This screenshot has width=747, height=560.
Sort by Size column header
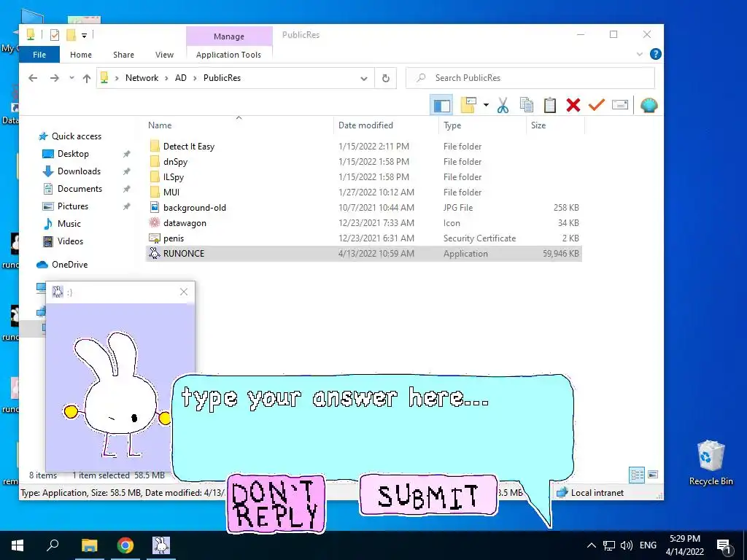tap(538, 125)
